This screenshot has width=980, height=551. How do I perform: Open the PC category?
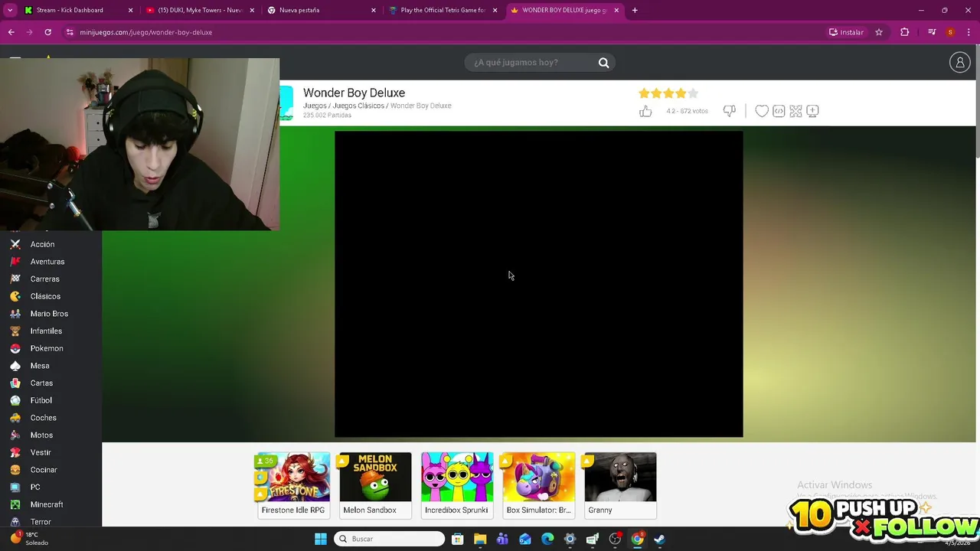pyautogui.click(x=35, y=487)
